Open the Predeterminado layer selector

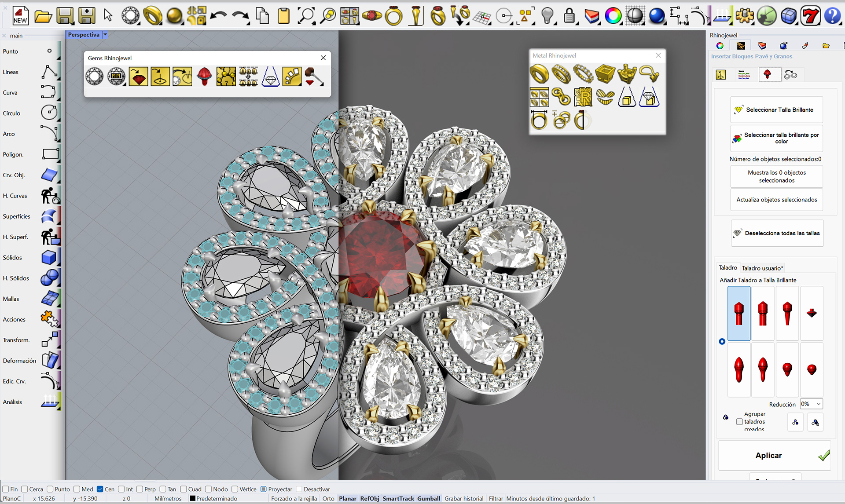213,498
